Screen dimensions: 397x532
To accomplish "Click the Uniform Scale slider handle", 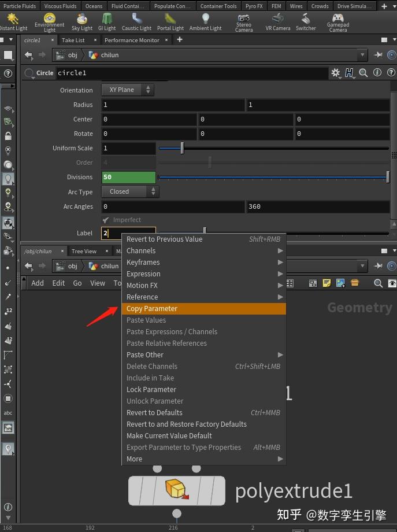I will [182, 148].
